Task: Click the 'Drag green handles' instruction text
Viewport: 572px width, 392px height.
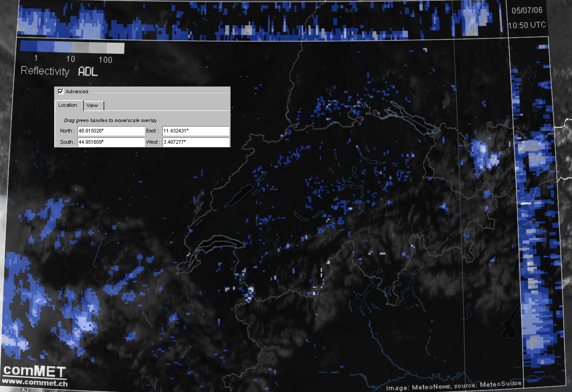Action: (111, 121)
